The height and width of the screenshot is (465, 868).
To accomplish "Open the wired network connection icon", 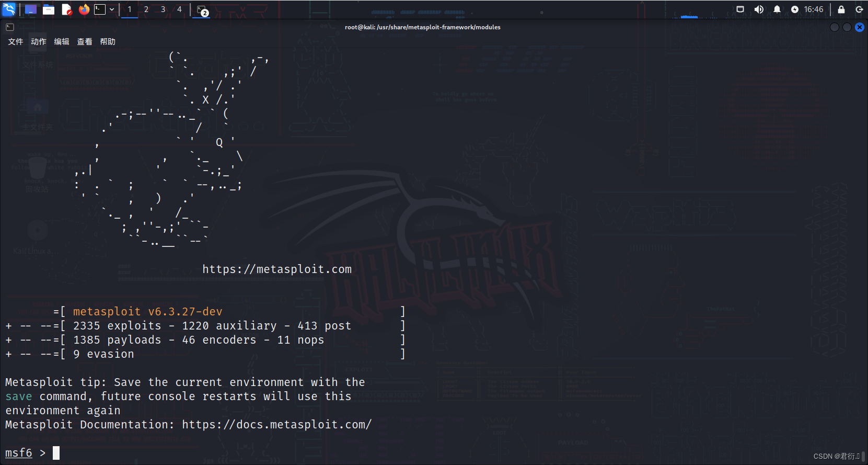I will [x=740, y=9].
